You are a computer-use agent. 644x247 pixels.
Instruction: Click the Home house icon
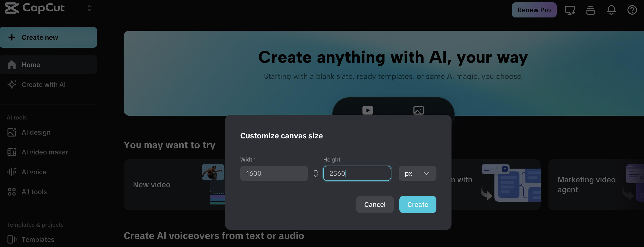pyautogui.click(x=12, y=64)
